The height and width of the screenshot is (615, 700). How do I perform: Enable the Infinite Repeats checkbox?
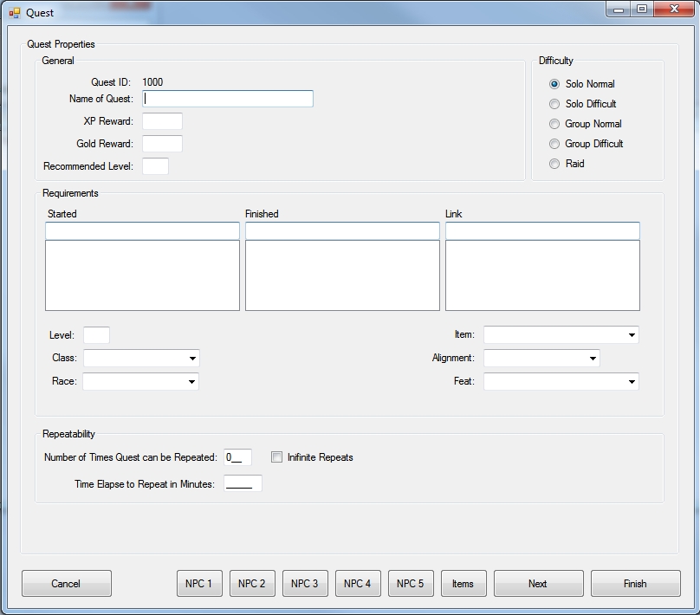point(277,457)
